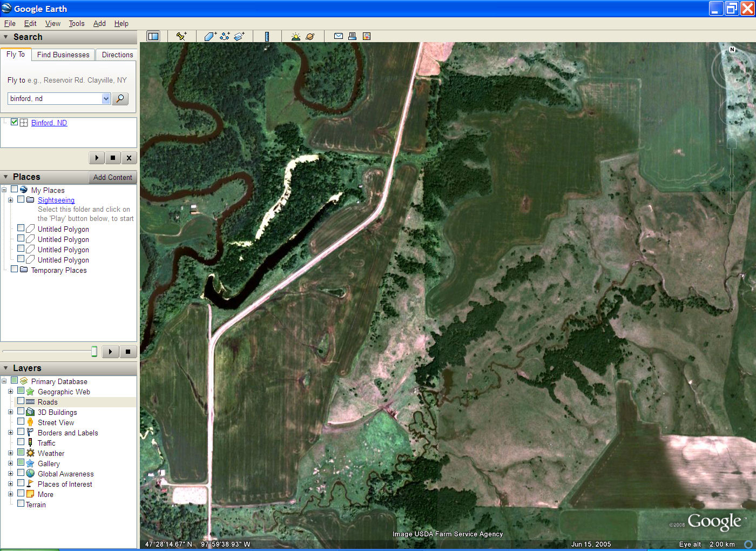
Task: Collapse the Places panel triangle
Action: click(6, 177)
